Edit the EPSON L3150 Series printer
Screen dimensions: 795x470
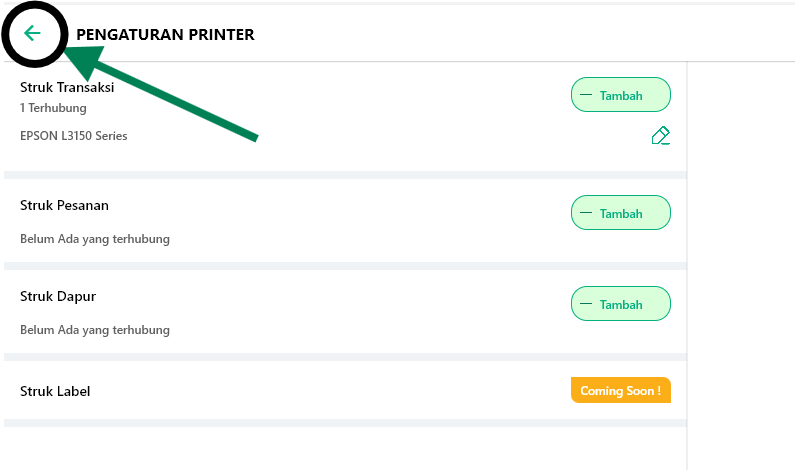(x=659, y=136)
